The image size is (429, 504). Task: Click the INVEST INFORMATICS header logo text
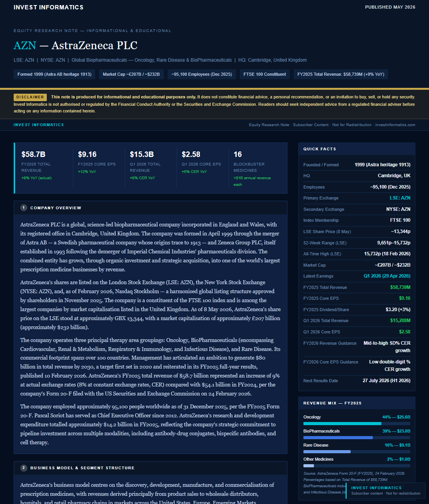point(48,7)
